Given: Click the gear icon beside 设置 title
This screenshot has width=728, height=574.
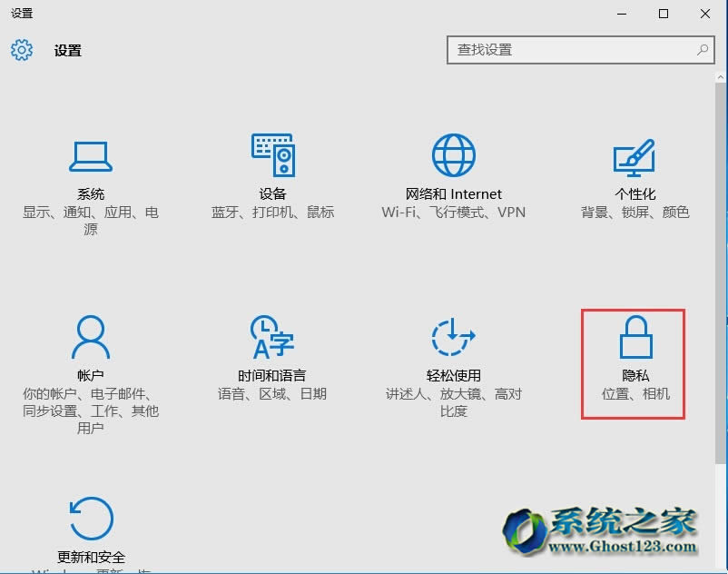Looking at the screenshot, I should [21, 50].
